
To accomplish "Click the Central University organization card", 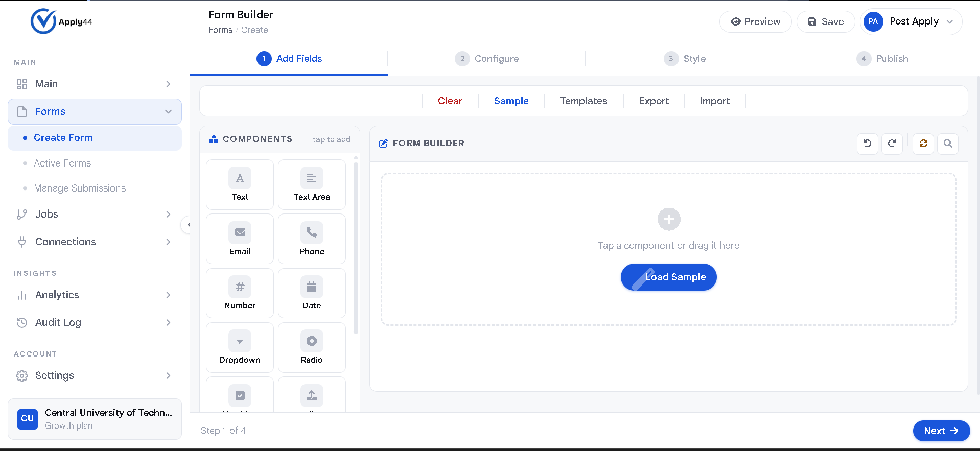I will click(x=95, y=419).
